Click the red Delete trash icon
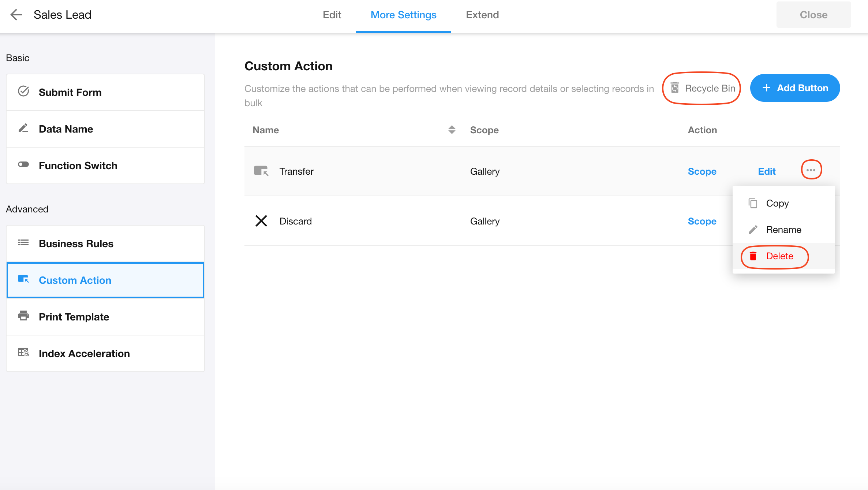 coord(753,256)
